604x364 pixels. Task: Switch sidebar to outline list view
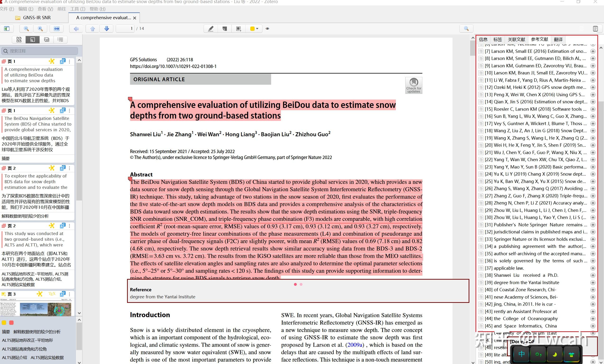click(x=60, y=40)
